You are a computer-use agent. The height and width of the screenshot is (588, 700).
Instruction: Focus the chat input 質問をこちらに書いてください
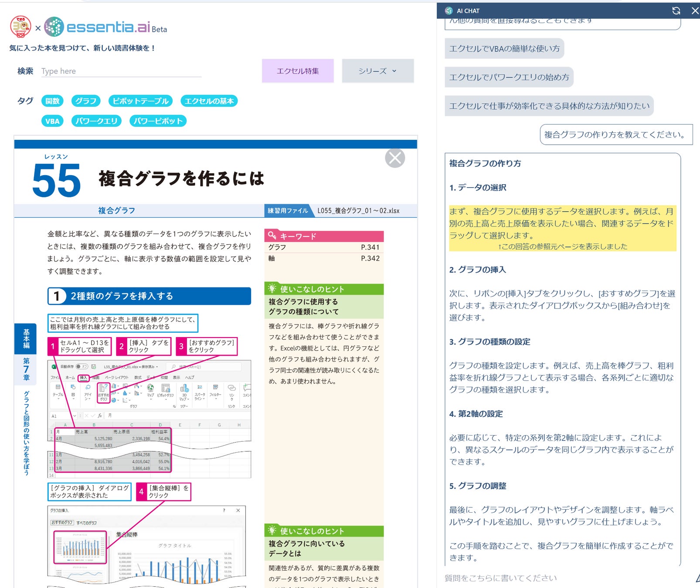click(x=567, y=578)
